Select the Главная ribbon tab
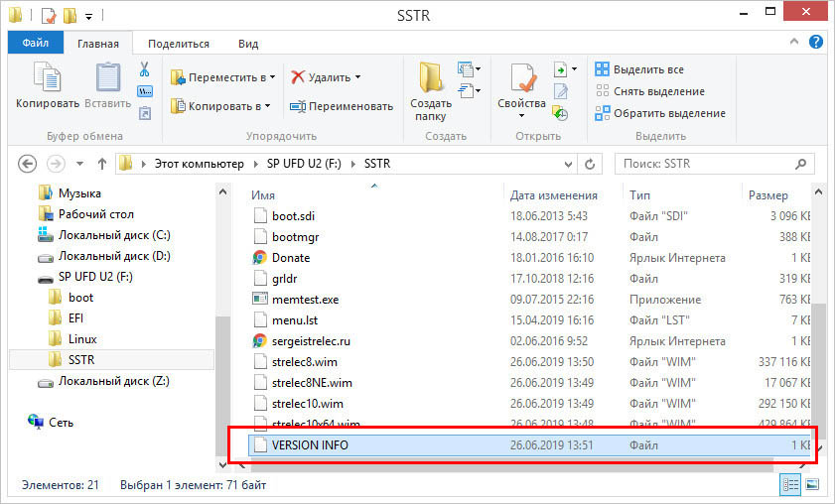The width and height of the screenshot is (835, 504). coord(98,44)
